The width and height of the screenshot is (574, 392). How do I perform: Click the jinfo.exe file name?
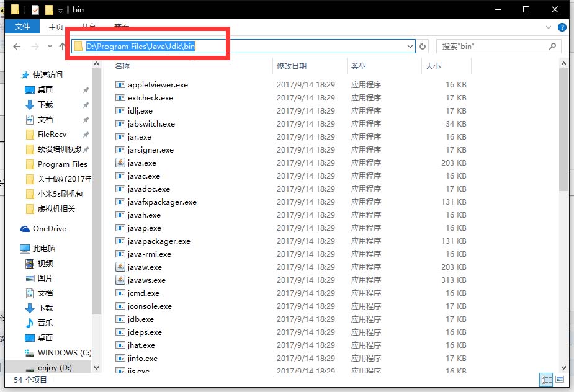coord(142,359)
